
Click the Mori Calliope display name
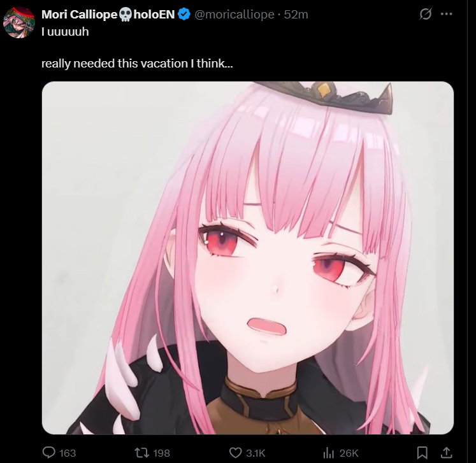pyautogui.click(x=79, y=14)
